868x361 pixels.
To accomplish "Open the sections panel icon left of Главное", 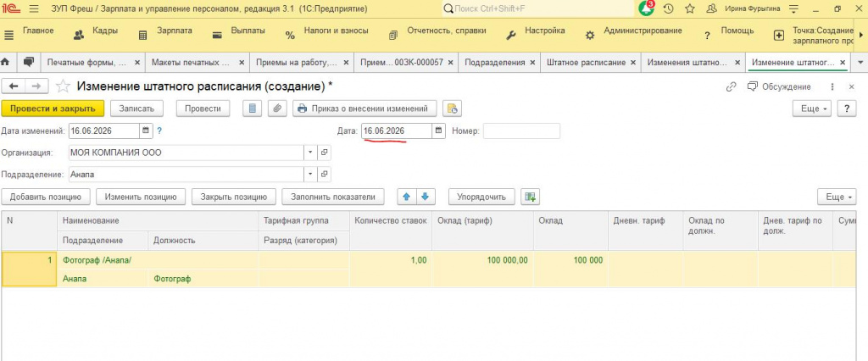I will (x=8, y=35).
